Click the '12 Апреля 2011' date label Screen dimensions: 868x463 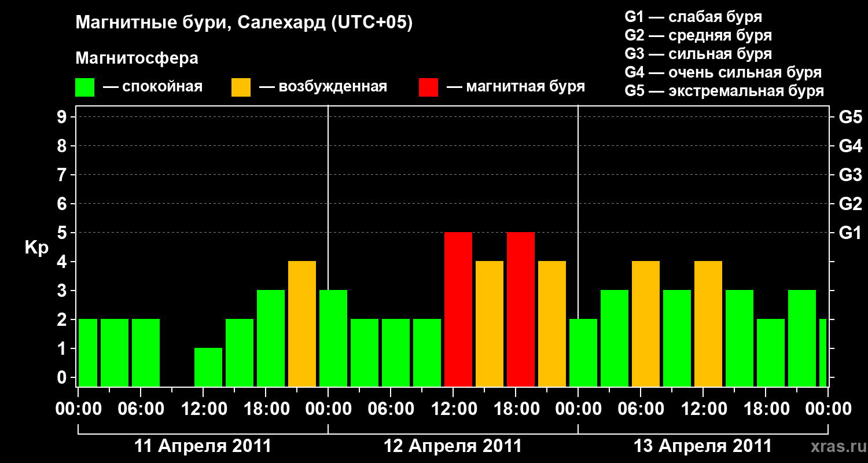point(453,446)
